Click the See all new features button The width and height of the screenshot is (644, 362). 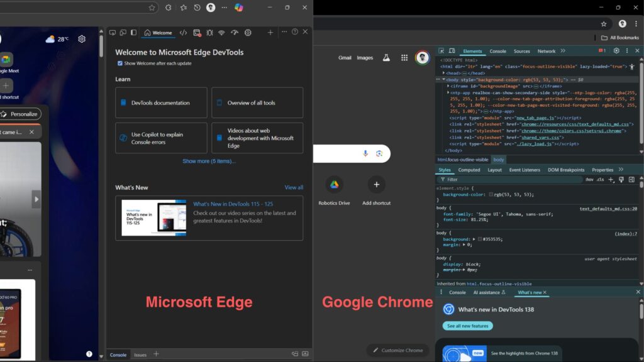(x=467, y=326)
